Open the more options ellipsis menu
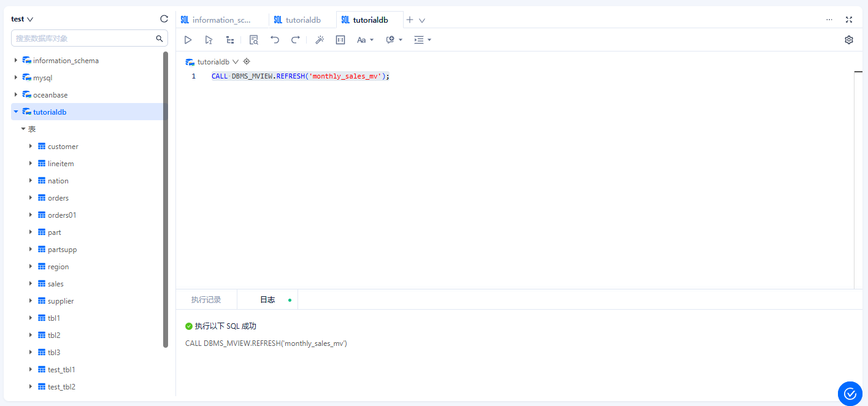Screen dimensions: 868x406 click(829, 20)
